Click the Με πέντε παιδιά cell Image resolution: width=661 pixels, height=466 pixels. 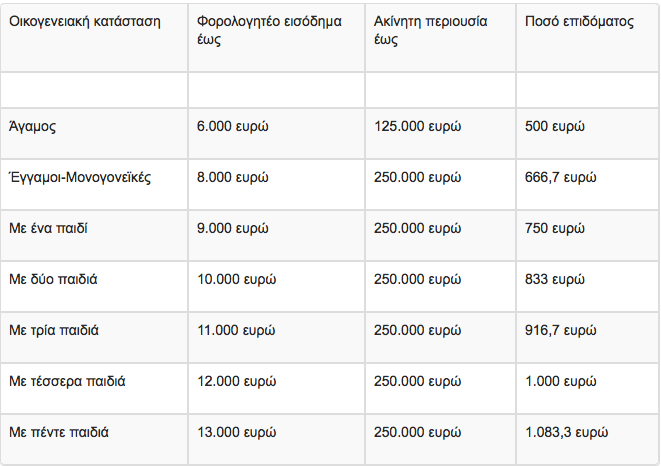(x=94, y=439)
